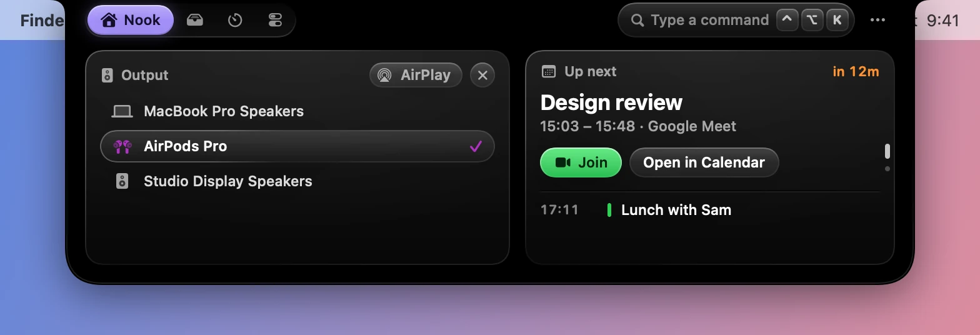This screenshot has height=335, width=980.
Task: Close the Output panel
Action: (482, 75)
